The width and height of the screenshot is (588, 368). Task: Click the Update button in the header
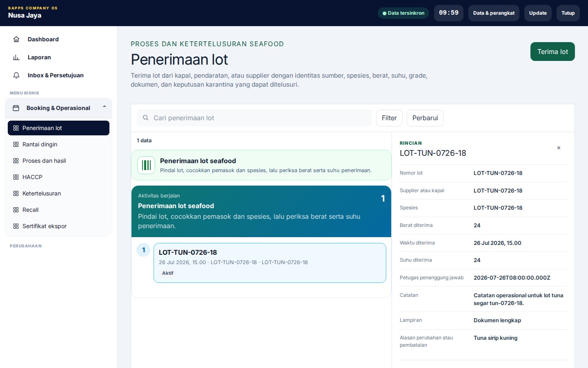538,13
